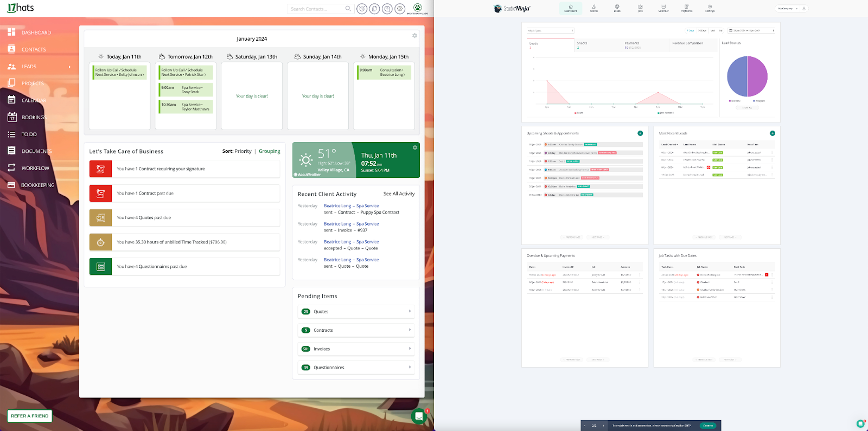Click the blue slice of Lead Sources pie

click(737, 76)
